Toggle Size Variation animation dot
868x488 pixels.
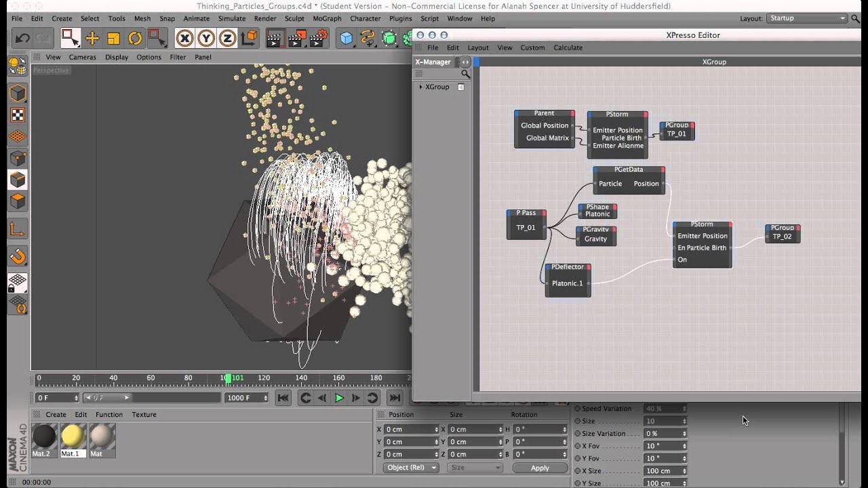click(578, 433)
